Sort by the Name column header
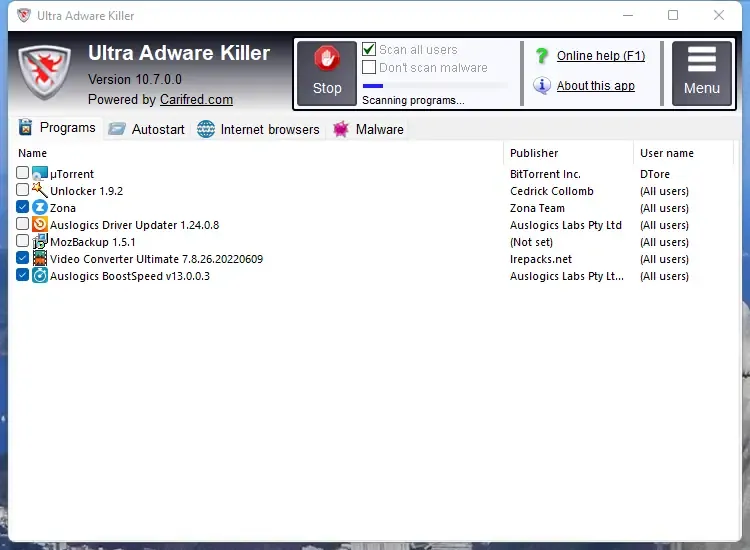The height and width of the screenshot is (550, 750). point(33,154)
